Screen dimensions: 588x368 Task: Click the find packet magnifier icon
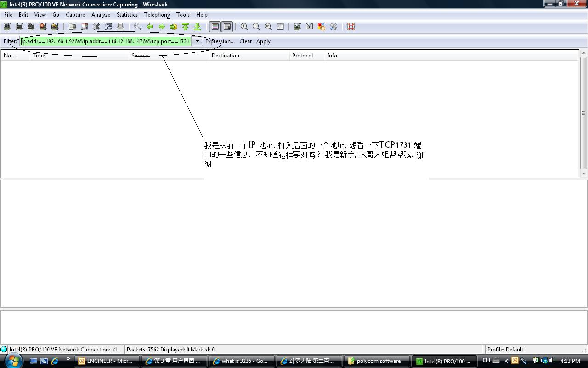pyautogui.click(x=137, y=27)
